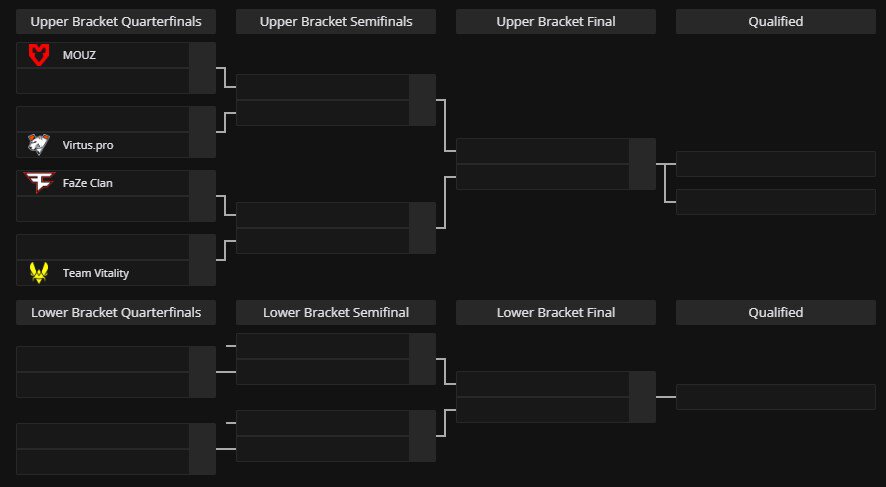Click the FaZe Clan logo icon

(39, 182)
